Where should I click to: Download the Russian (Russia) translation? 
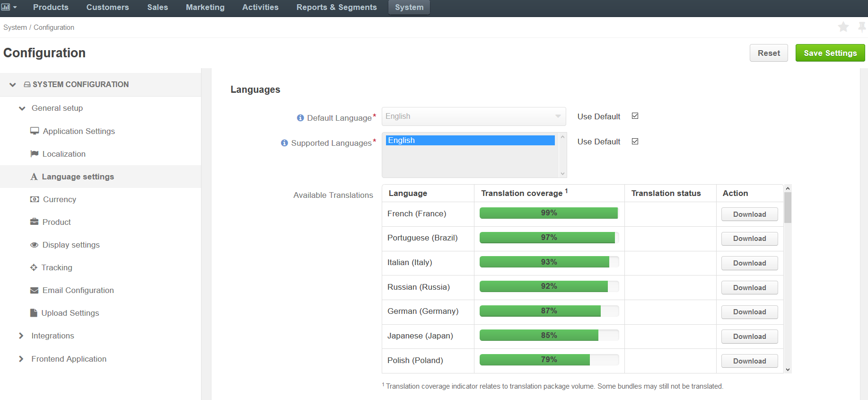[x=749, y=288]
